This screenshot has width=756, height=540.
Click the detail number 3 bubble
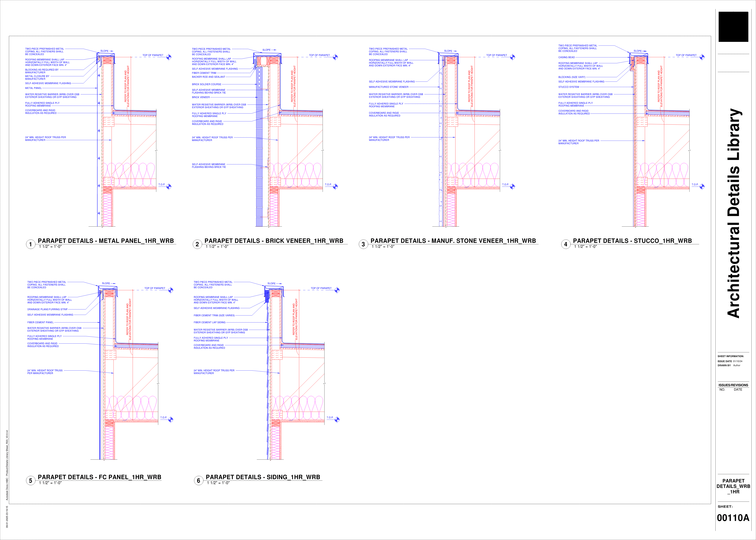[363, 244]
